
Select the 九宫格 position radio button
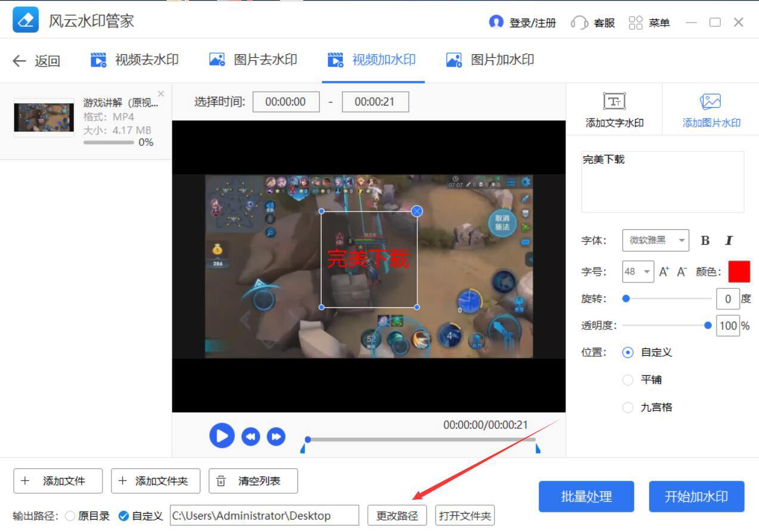pos(627,407)
